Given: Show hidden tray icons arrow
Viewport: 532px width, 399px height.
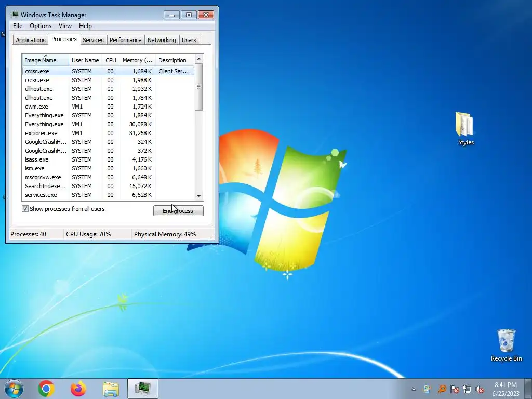Looking at the screenshot, I should coord(414,389).
